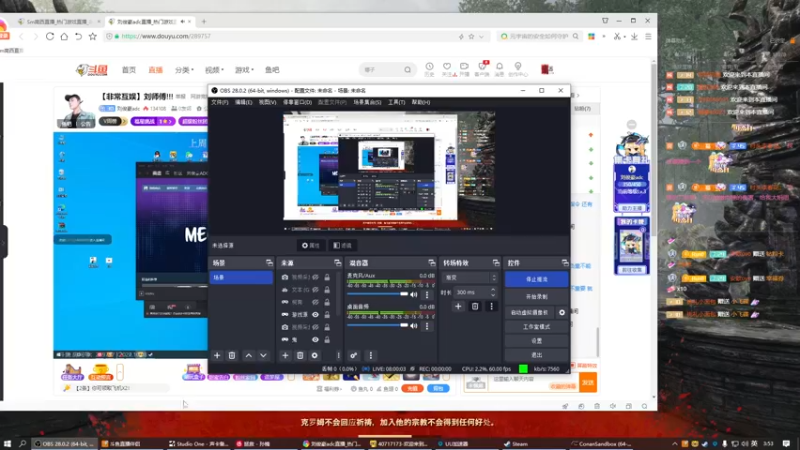Bookmark page with the star icon
Image resolution: width=800 pixels, height=450 pixels.
(x=92, y=36)
